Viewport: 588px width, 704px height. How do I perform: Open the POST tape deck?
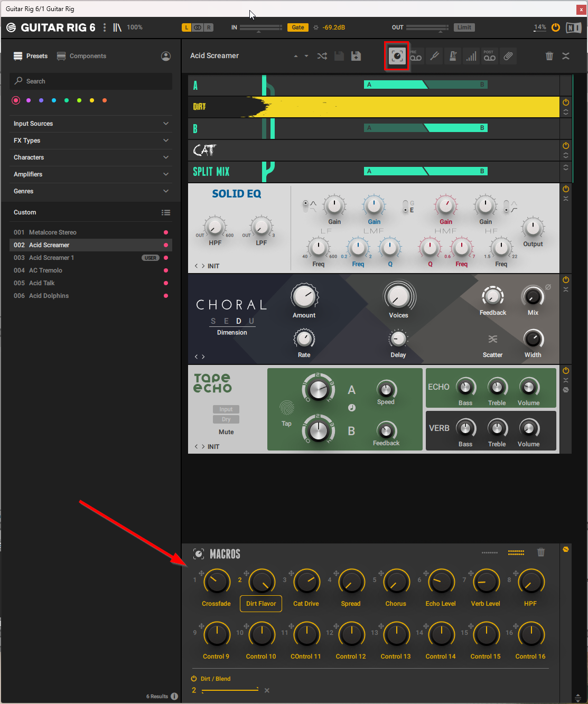click(489, 56)
